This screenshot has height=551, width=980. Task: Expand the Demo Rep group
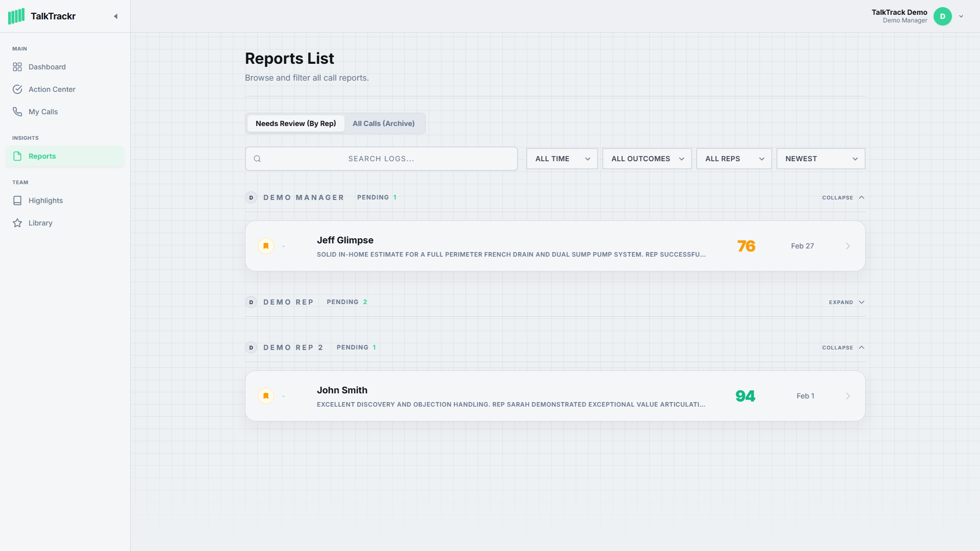click(846, 302)
